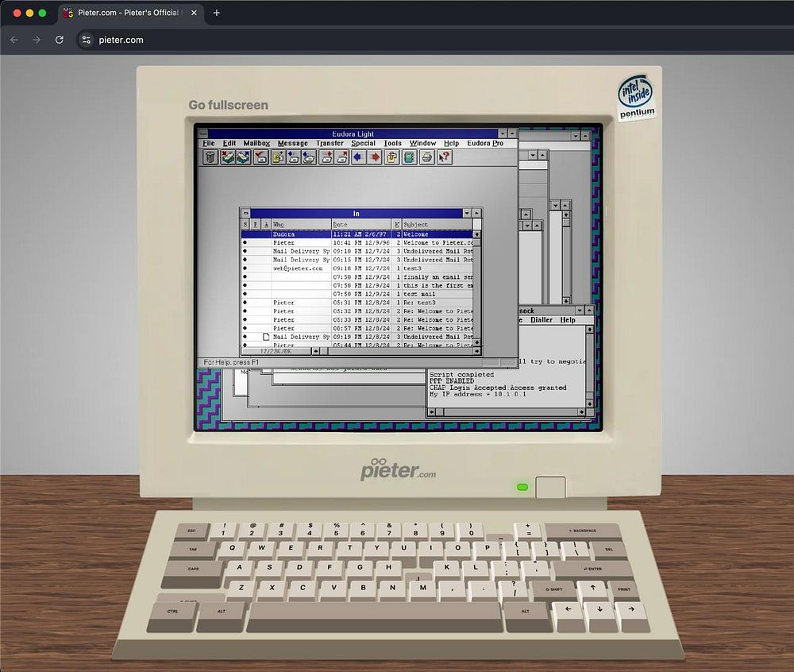The image size is (794, 672).
Task: Select the 'finally an email' message row
Action: pos(357,277)
